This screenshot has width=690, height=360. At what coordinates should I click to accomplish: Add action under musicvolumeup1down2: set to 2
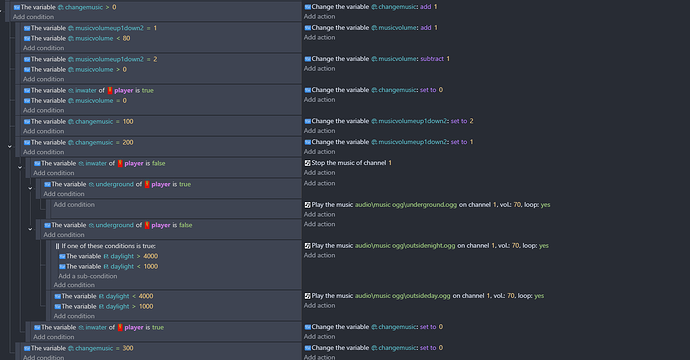coord(319,131)
